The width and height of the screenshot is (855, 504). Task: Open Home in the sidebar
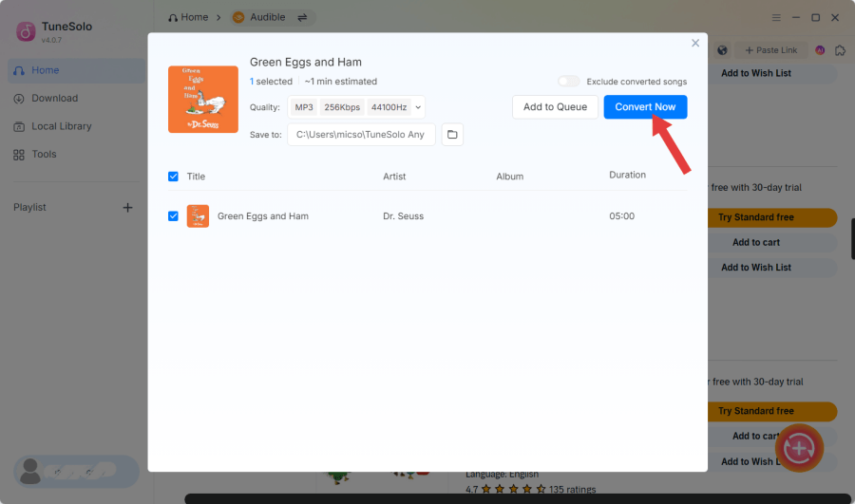77,70
